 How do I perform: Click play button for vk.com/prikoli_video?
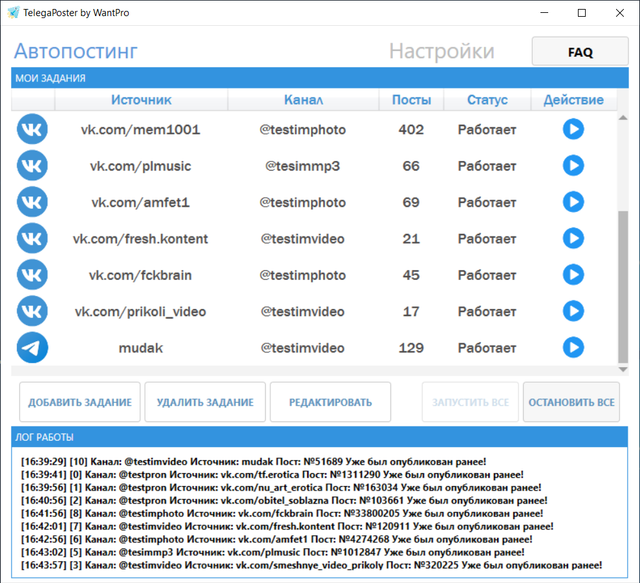click(573, 311)
